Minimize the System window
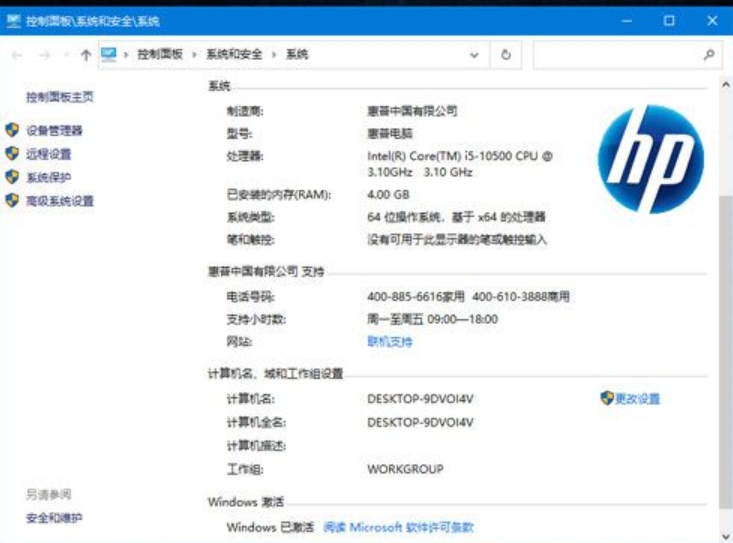The image size is (733, 543). tap(627, 21)
